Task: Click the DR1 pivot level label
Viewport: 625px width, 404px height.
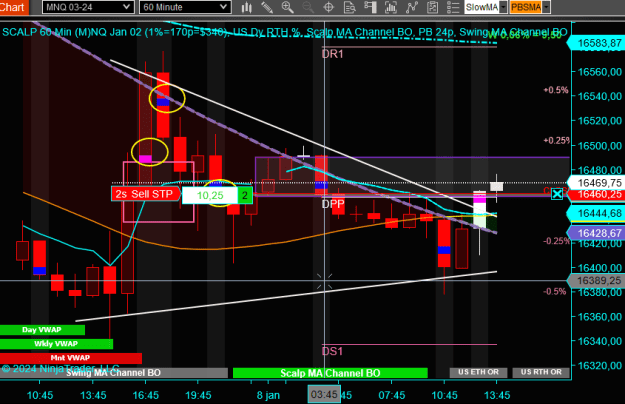Action: click(332, 54)
